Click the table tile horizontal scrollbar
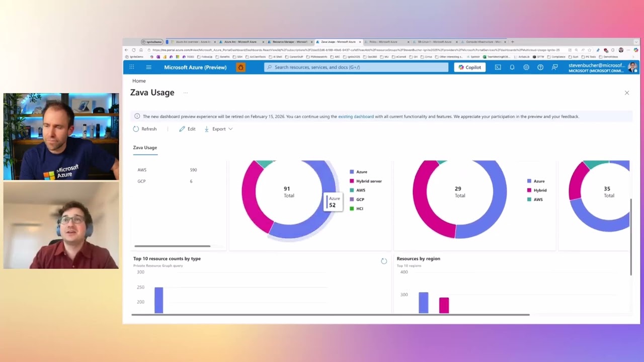 173,246
